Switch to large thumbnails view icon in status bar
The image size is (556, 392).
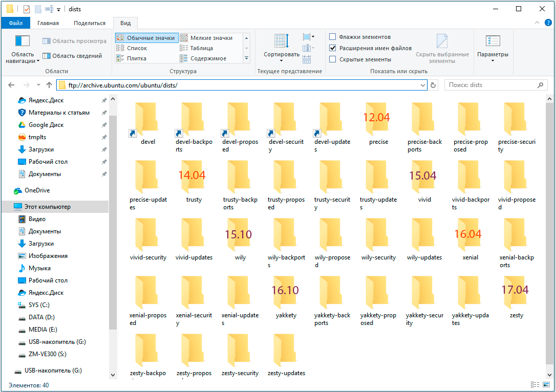pos(546,385)
